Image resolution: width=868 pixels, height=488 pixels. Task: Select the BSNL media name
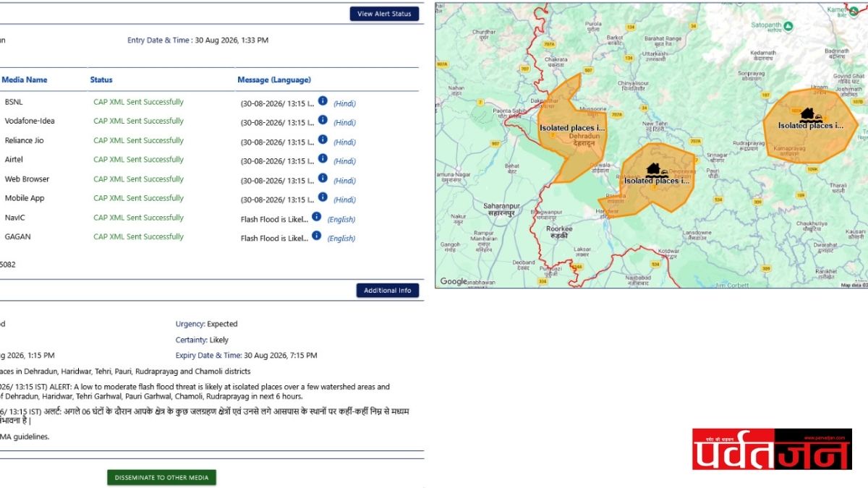[x=14, y=102]
